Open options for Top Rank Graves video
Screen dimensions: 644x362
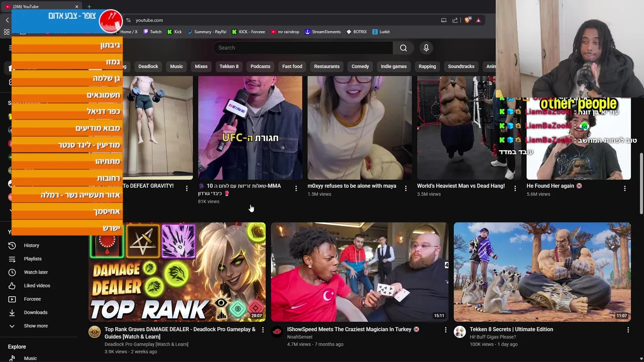[x=263, y=330]
